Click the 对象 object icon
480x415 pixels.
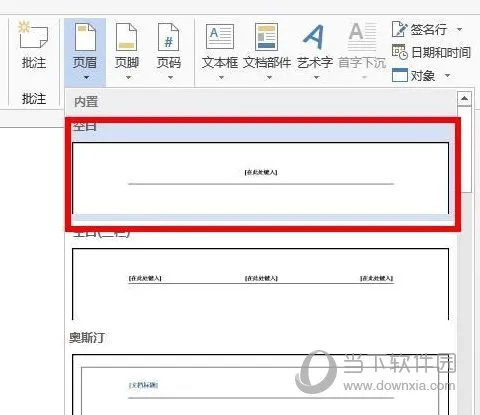pyautogui.click(x=399, y=75)
